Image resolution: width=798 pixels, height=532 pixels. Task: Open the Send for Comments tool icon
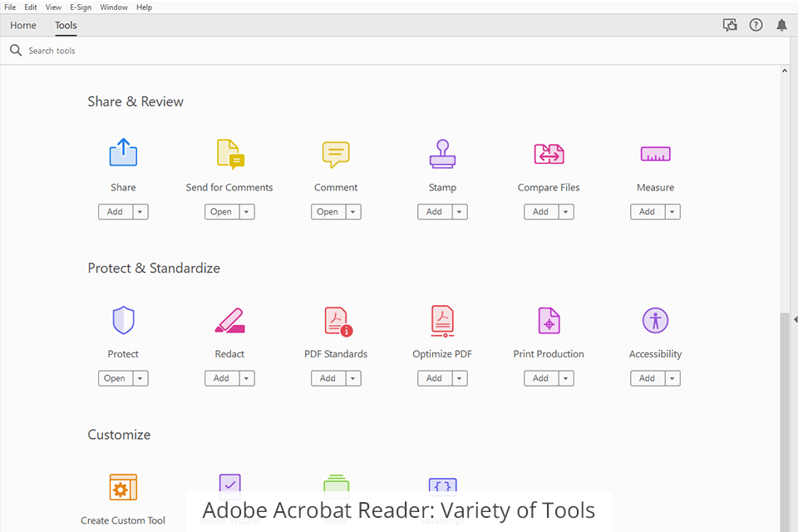[x=230, y=153]
